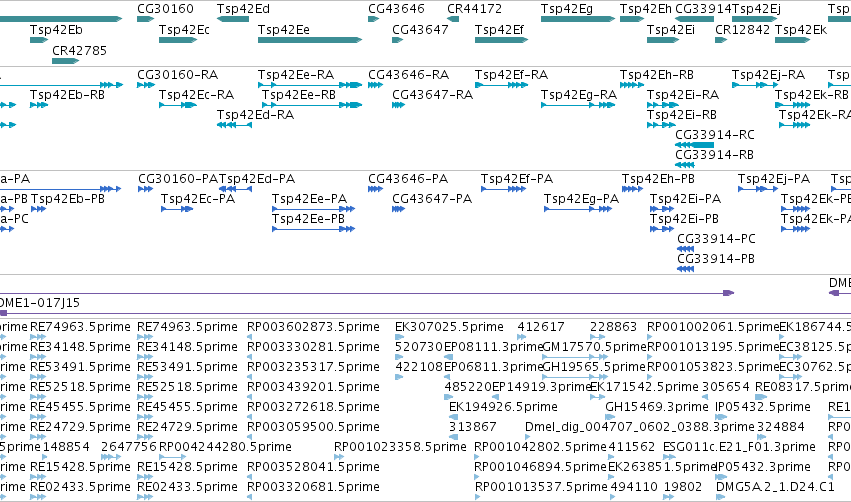Viewport: 851px width, 502px height.
Task: Click protein Tsp42Ej-PA label
Action: [x=774, y=179]
